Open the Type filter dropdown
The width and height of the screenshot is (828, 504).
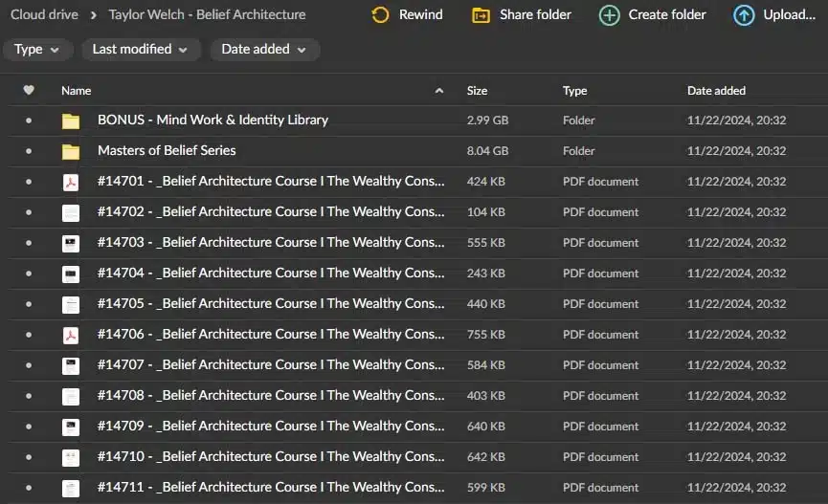36,50
